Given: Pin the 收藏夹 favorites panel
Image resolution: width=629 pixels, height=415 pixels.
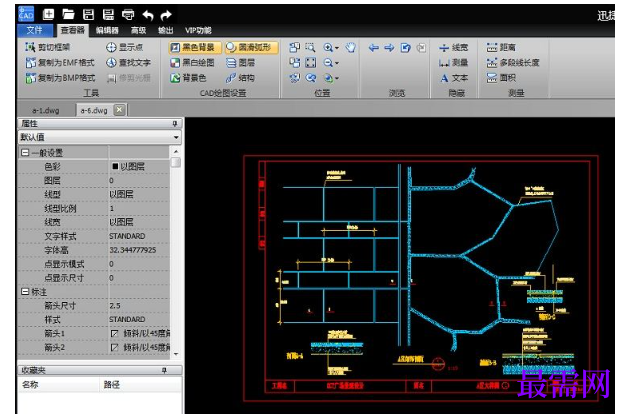Looking at the screenshot, I should click(x=164, y=370).
